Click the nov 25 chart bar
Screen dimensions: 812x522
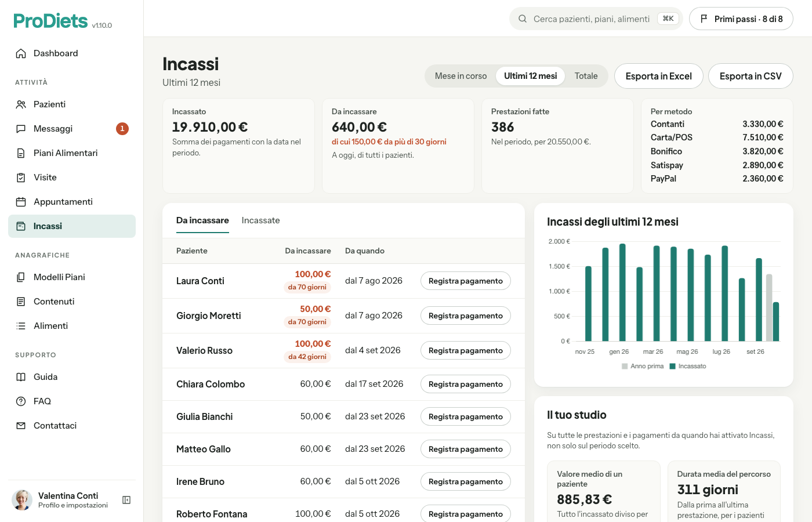(588, 303)
